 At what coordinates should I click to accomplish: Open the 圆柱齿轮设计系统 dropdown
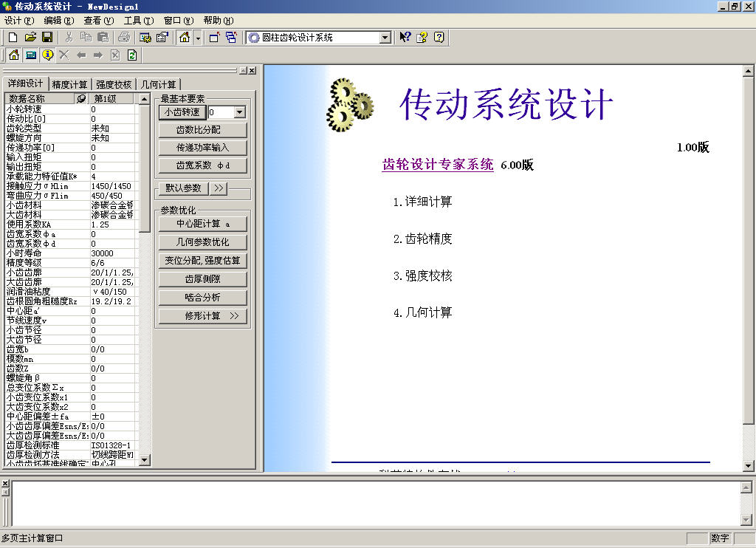click(385, 38)
